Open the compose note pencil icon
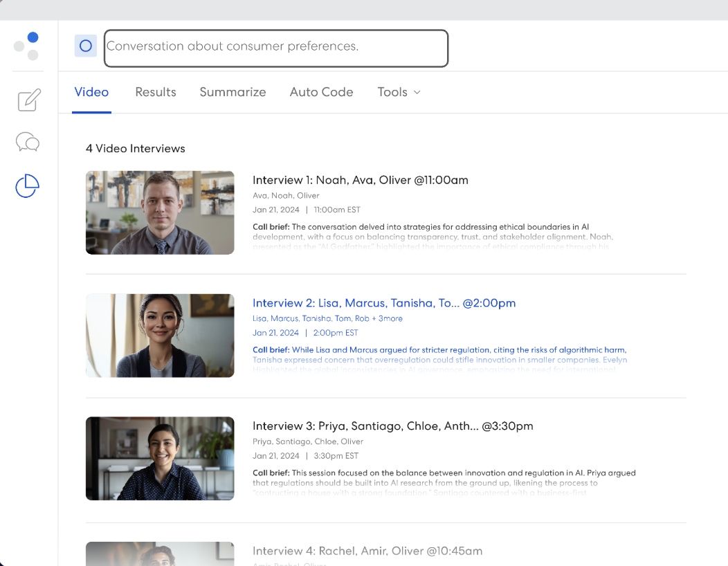Viewport: 728px width, 566px height. click(28, 100)
